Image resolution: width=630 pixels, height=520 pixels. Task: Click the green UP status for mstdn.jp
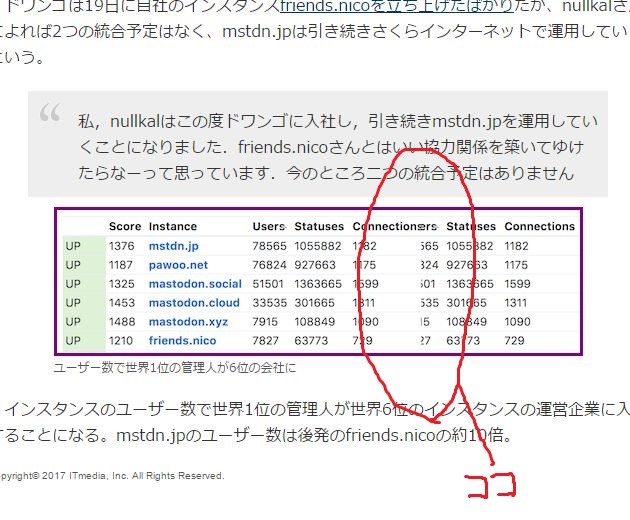[x=73, y=246]
